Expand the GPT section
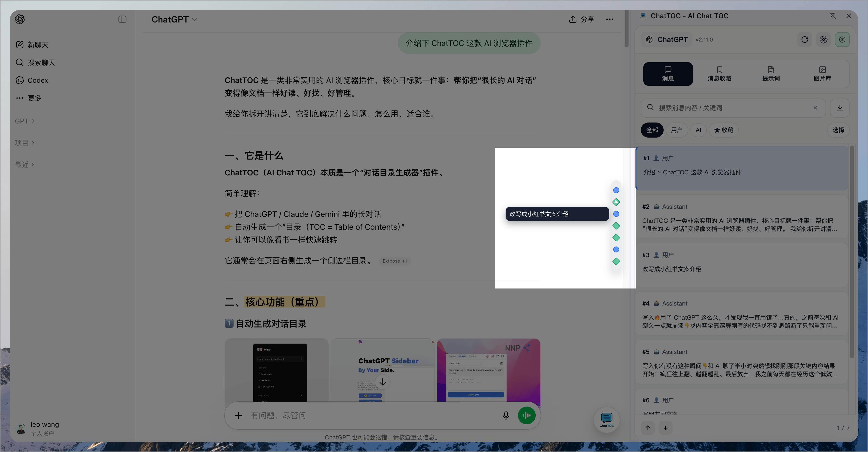Screen dimensions: 868x452 point(25,121)
